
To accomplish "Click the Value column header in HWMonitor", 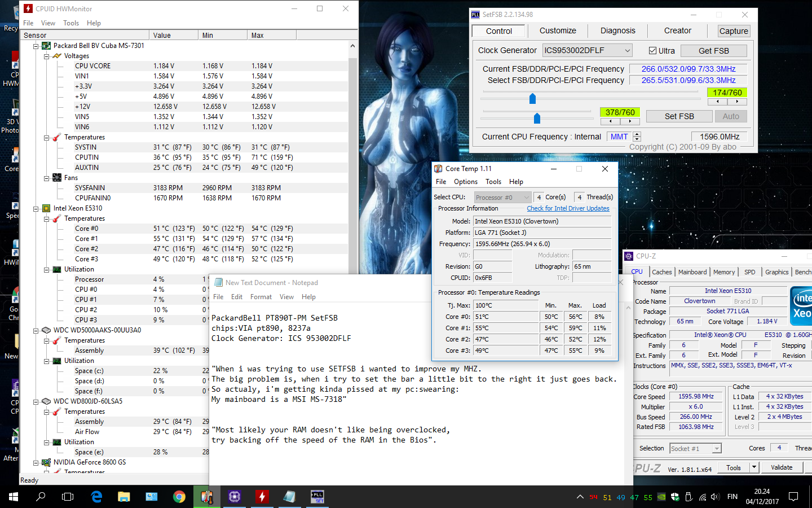I will 174,35.
